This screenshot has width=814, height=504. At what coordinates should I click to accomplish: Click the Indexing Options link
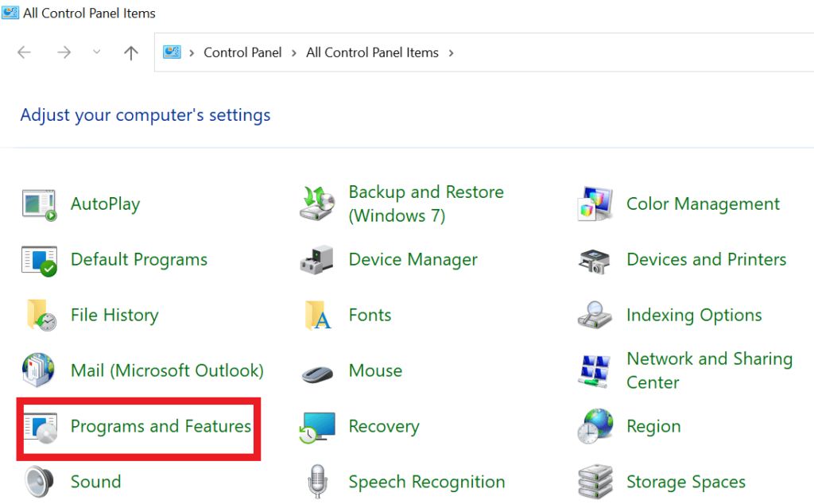[694, 316]
